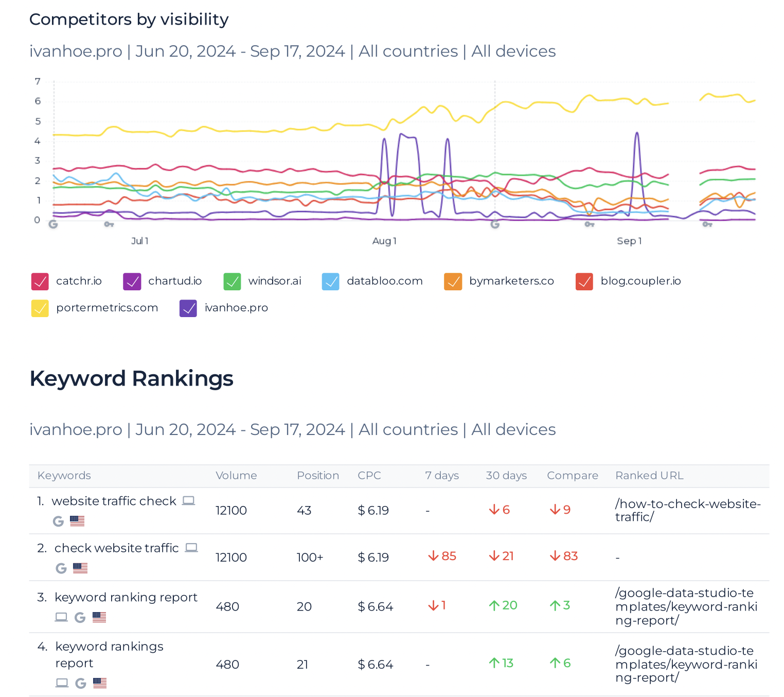Toggle the portermetrics.com legend checkbox
The image size is (784, 697).
40,308
